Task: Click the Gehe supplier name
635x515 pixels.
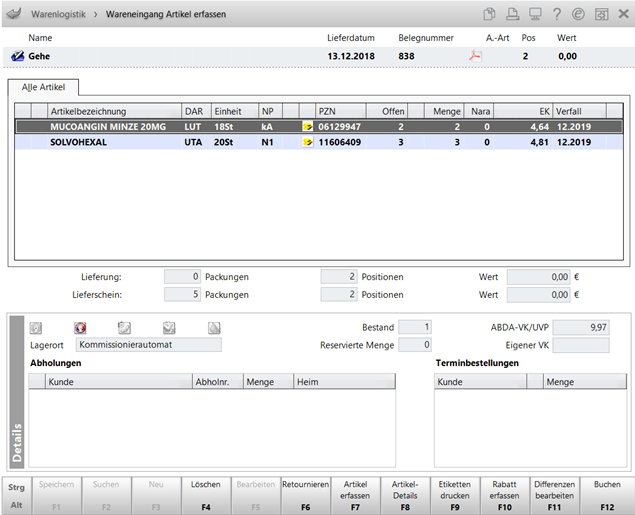Action: (39, 56)
